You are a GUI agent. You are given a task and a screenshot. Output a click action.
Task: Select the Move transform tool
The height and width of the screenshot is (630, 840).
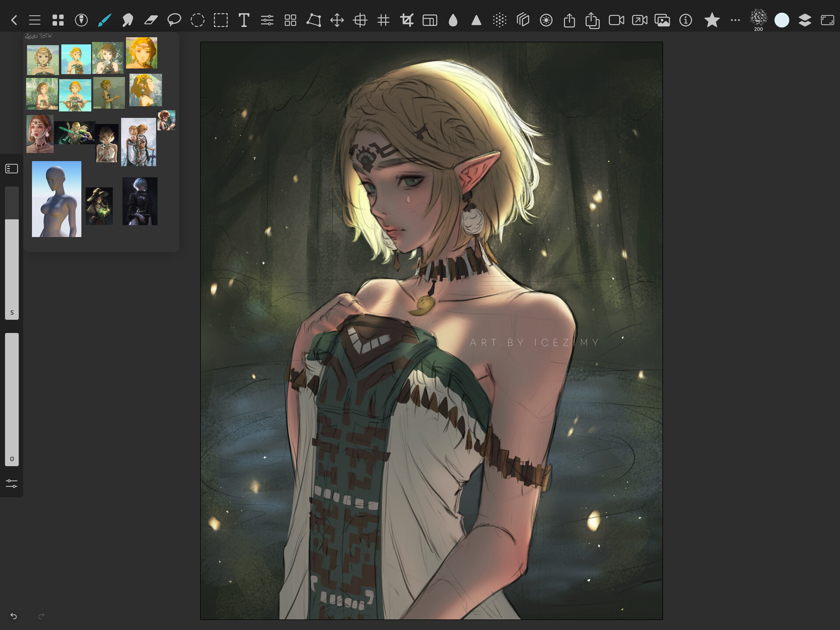pyautogui.click(x=338, y=20)
